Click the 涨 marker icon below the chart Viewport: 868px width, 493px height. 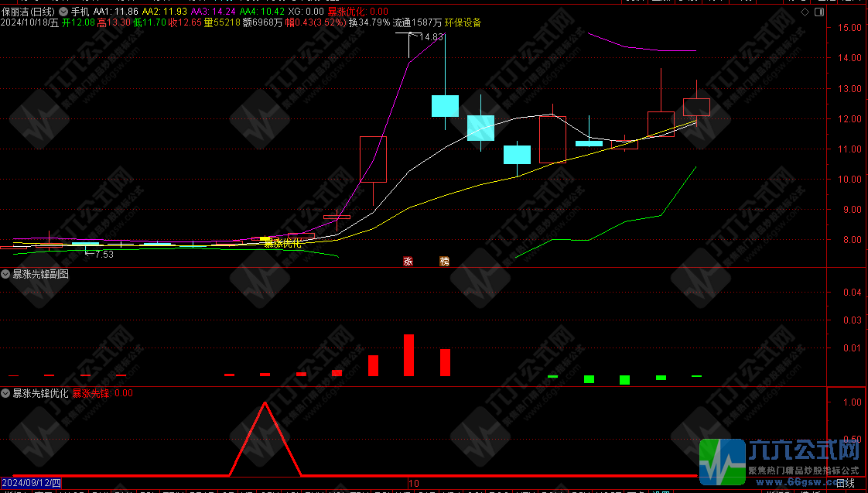coord(408,262)
